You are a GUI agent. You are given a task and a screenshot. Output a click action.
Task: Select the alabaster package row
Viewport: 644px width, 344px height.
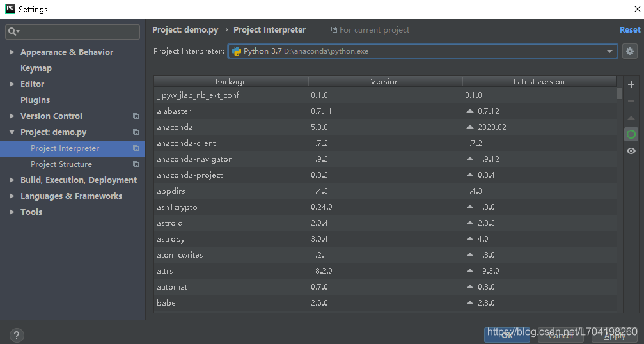pos(385,111)
